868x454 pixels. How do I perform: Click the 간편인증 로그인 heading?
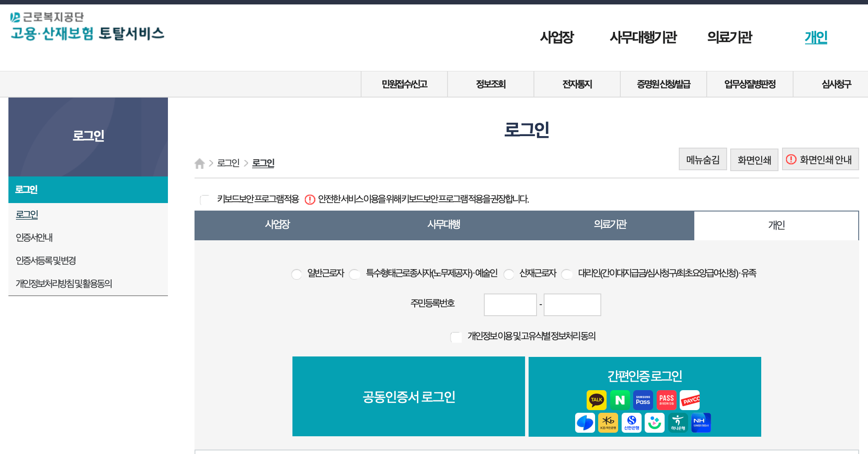645,376
